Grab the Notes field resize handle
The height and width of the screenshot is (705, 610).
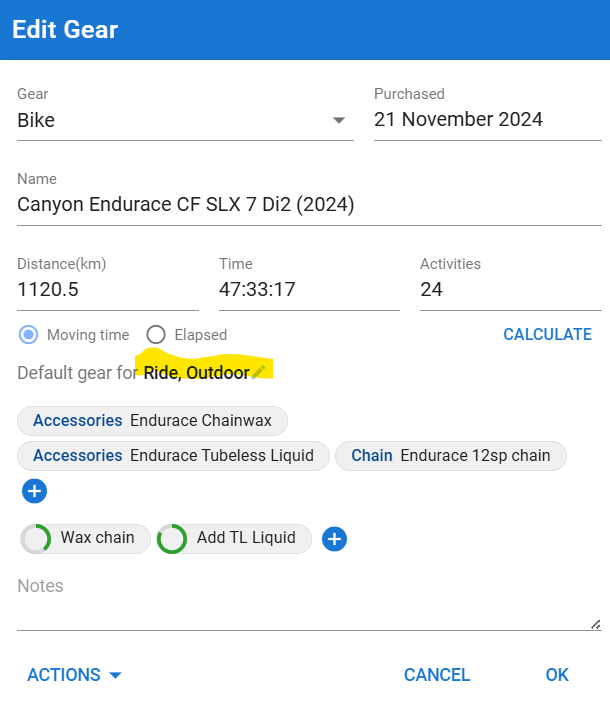click(596, 624)
